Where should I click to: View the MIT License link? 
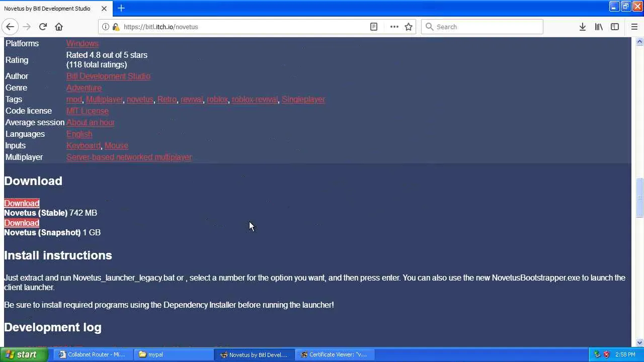click(88, 111)
